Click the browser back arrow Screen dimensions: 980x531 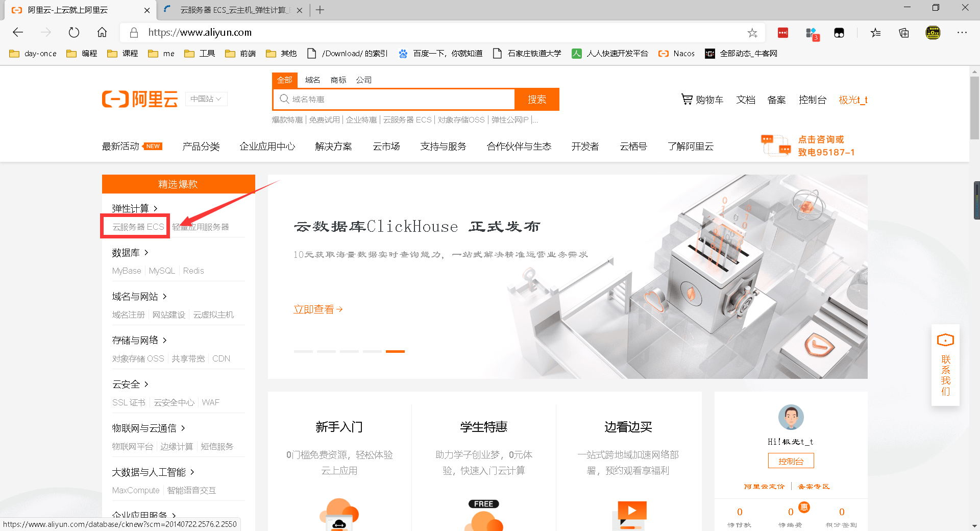pyautogui.click(x=18, y=33)
